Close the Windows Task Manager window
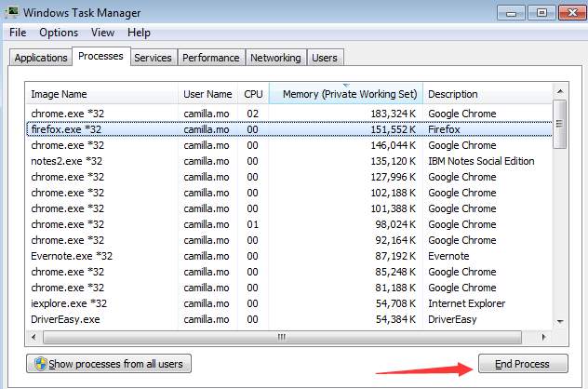Viewport: 588px width, 389px height. click(572, 13)
